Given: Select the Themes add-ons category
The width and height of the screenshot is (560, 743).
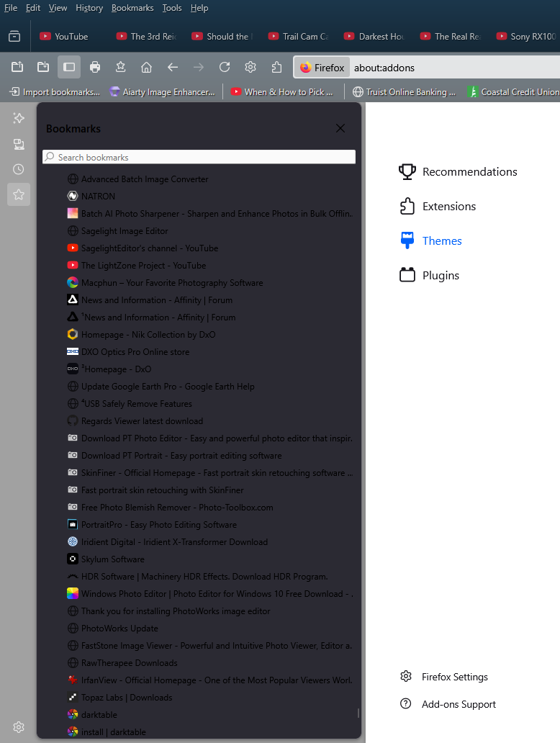Looking at the screenshot, I should click(x=430, y=240).
